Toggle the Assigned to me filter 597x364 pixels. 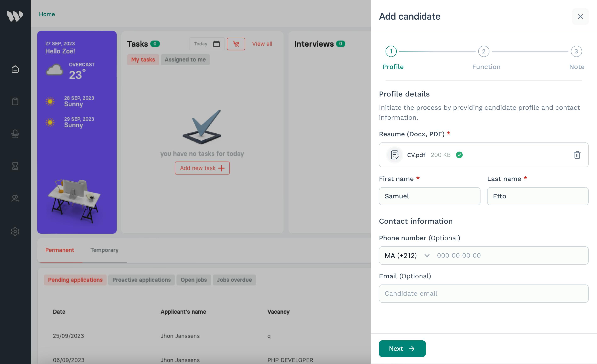(185, 60)
